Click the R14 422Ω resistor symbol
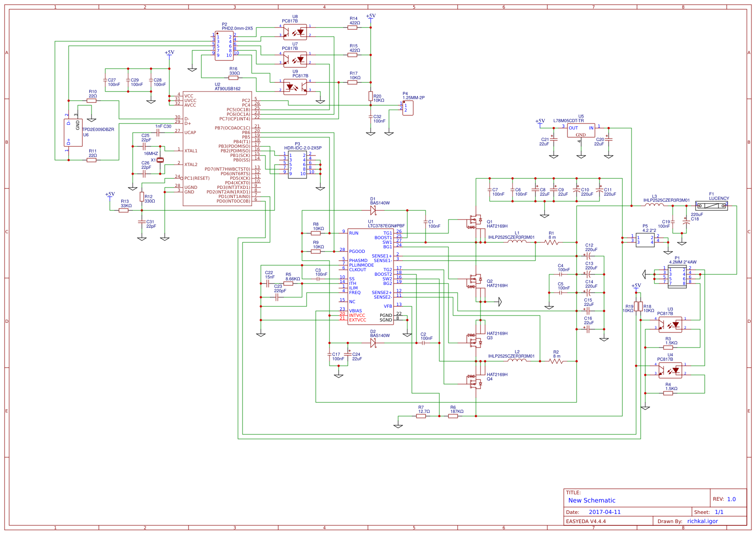The image size is (756, 535). (x=352, y=27)
